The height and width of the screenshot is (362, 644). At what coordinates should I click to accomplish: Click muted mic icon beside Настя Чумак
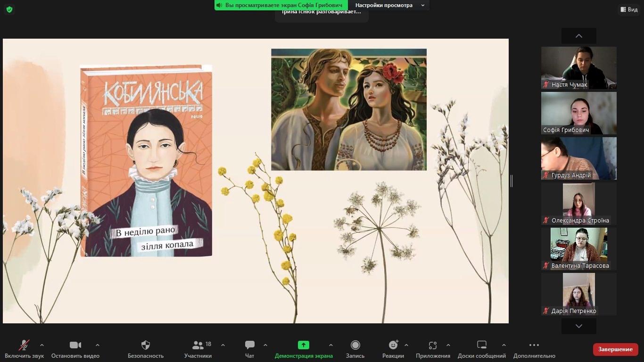(546, 85)
